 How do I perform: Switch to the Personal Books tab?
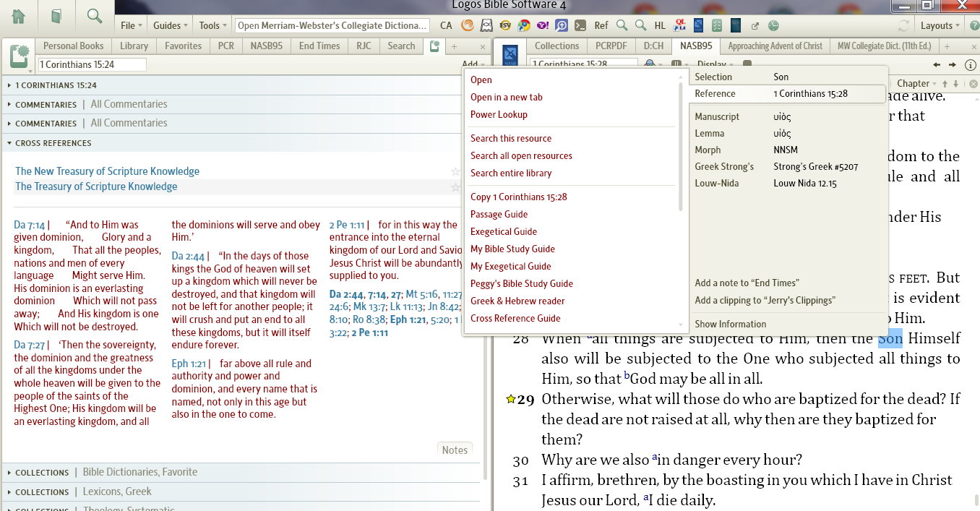74,46
